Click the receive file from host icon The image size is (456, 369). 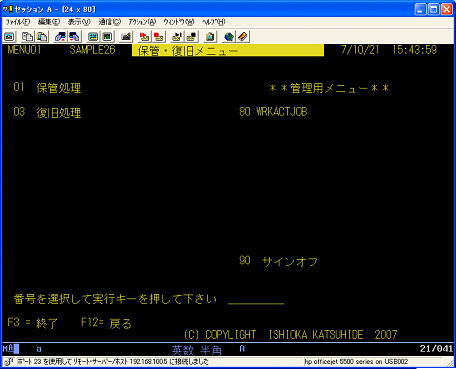(x=74, y=37)
